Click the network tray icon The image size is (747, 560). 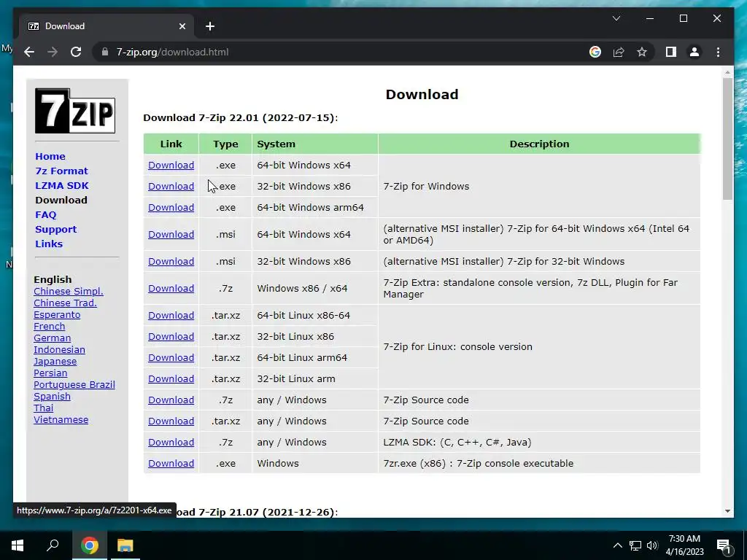click(x=635, y=545)
